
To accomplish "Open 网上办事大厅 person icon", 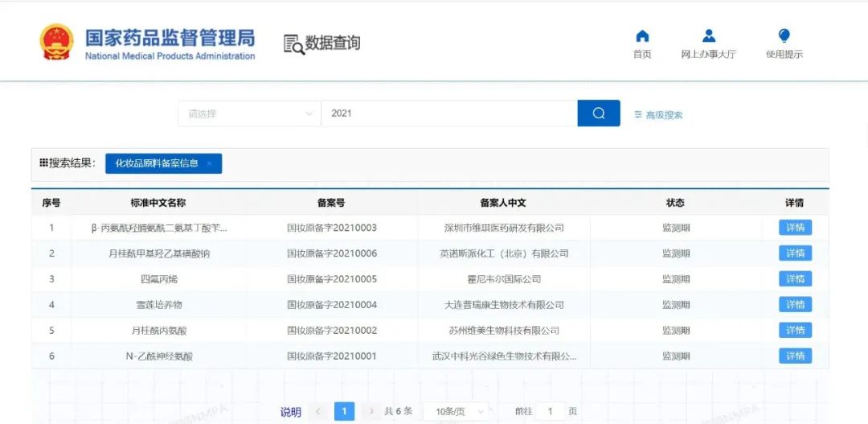I will point(709,36).
